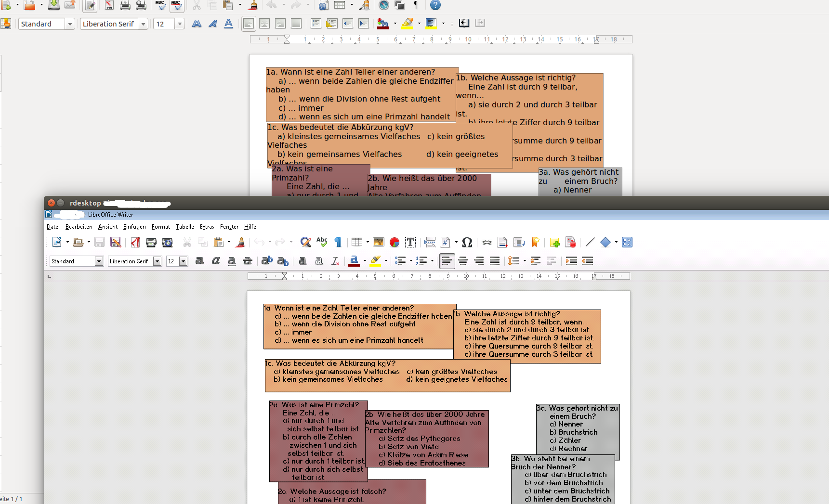
Task: Insert Bookmark icon in rdesktop Writer
Action: (x=535, y=242)
